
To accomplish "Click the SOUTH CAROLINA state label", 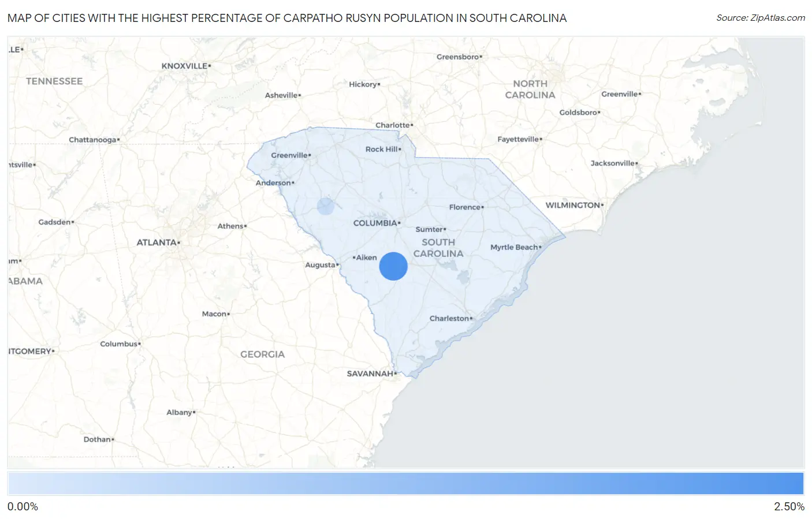I will [438, 248].
